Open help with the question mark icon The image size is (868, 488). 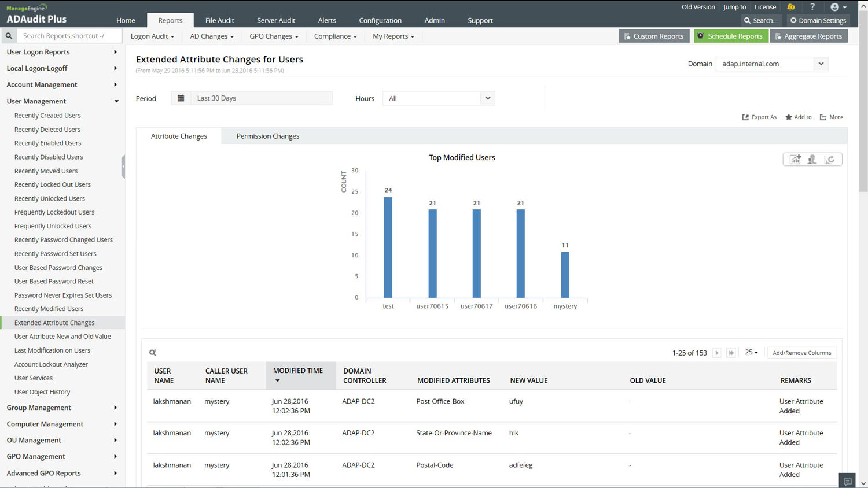tap(812, 7)
